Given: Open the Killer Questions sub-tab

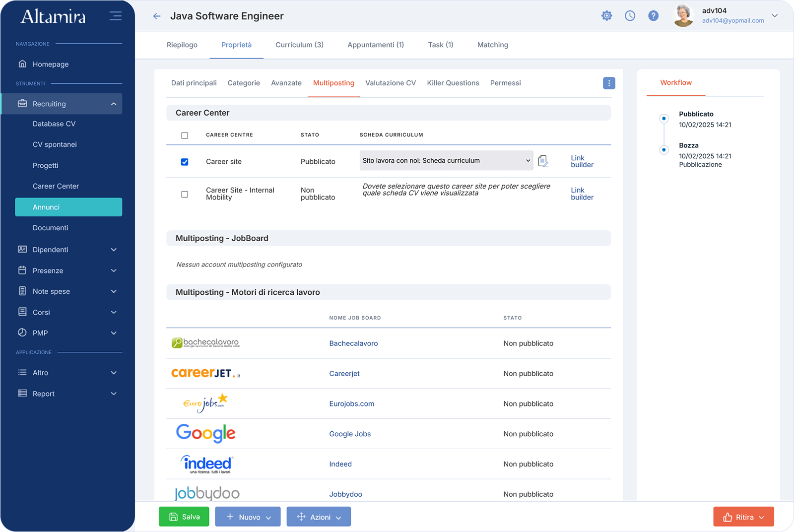Looking at the screenshot, I should point(453,83).
